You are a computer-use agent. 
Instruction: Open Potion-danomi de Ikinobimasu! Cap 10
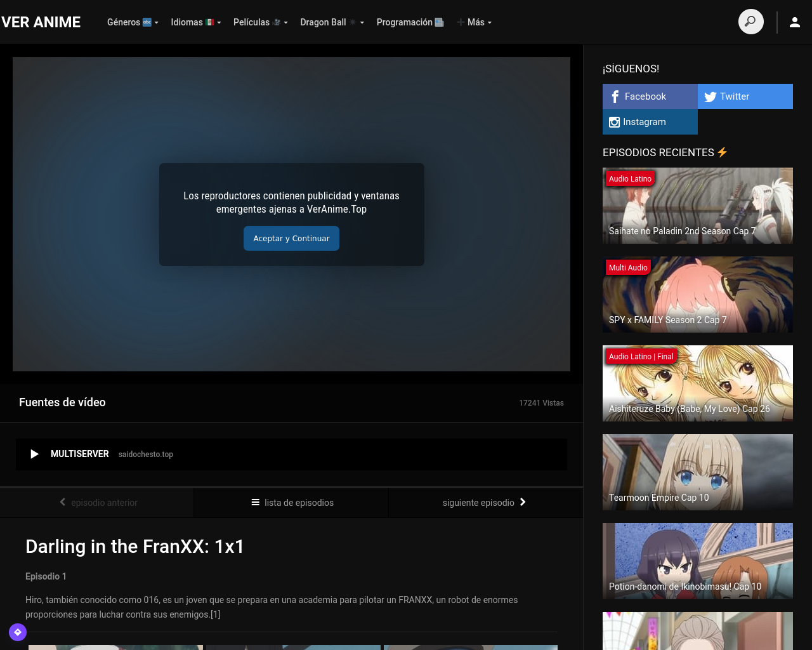698,561
